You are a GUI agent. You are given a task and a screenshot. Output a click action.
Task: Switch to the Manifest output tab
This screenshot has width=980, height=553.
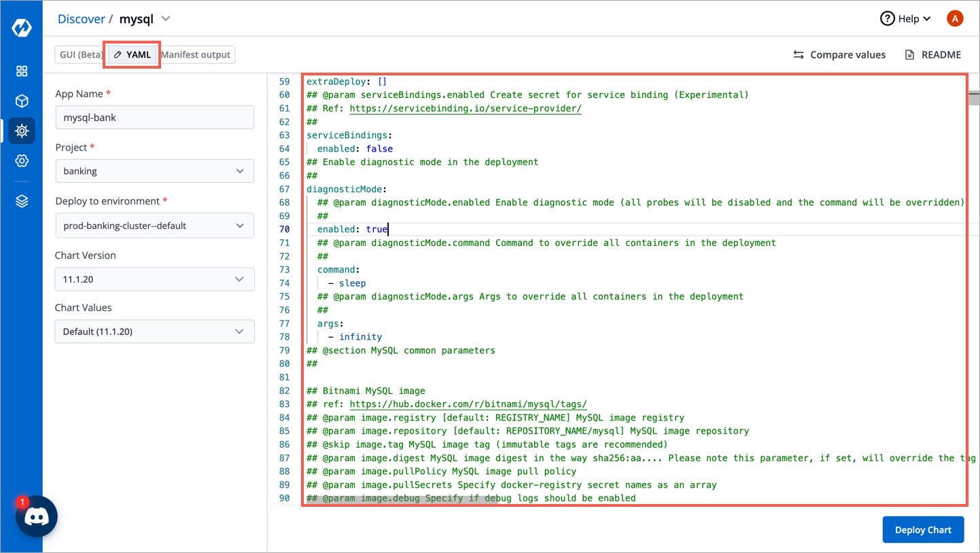196,54
